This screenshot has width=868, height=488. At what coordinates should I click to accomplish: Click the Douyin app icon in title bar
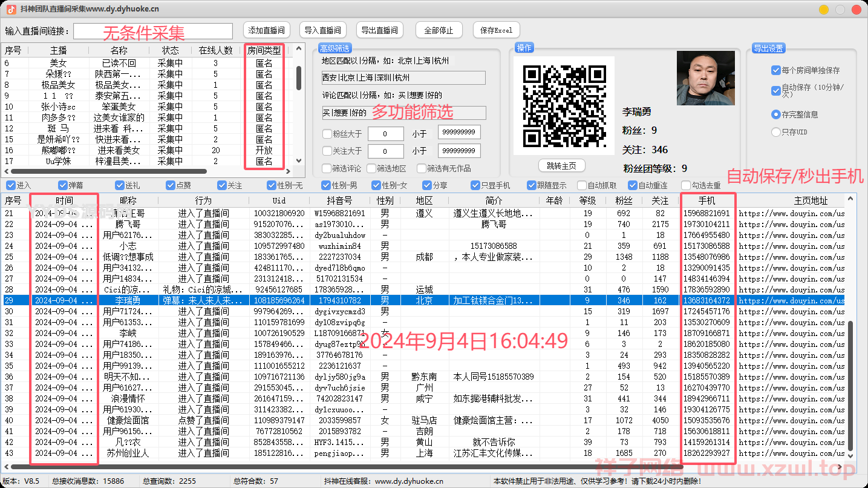tap(11, 10)
